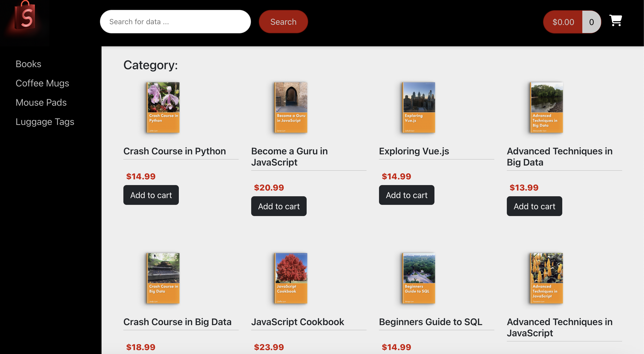
Task: Select Mouse Pads in the sidebar
Action: click(x=41, y=102)
